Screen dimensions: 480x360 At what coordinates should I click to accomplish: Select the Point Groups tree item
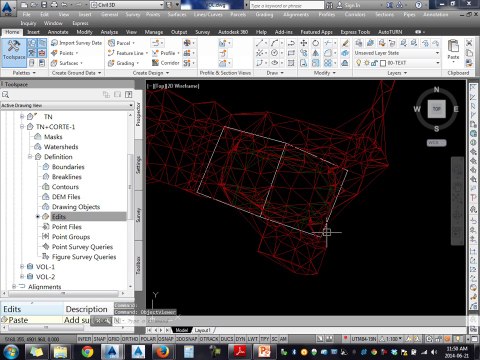[71, 237]
